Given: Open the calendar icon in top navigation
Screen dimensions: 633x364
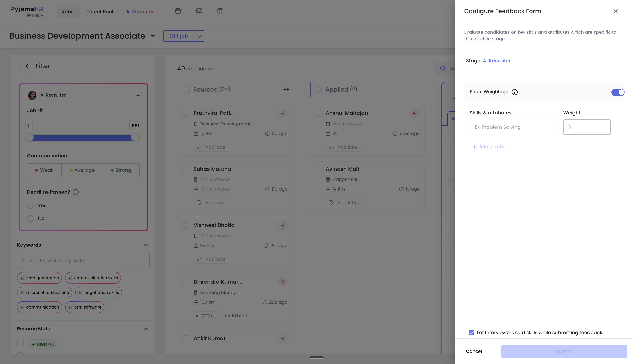Looking at the screenshot, I should (178, 11).
